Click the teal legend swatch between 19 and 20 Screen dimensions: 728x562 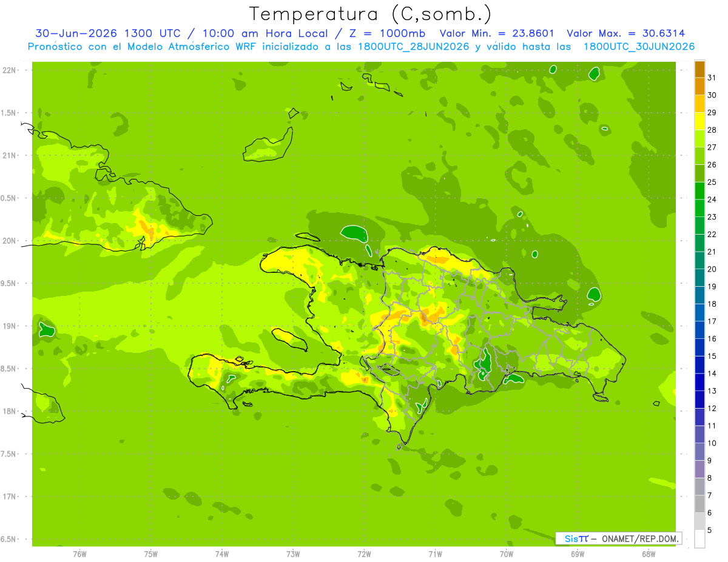(x=699, y=278)
